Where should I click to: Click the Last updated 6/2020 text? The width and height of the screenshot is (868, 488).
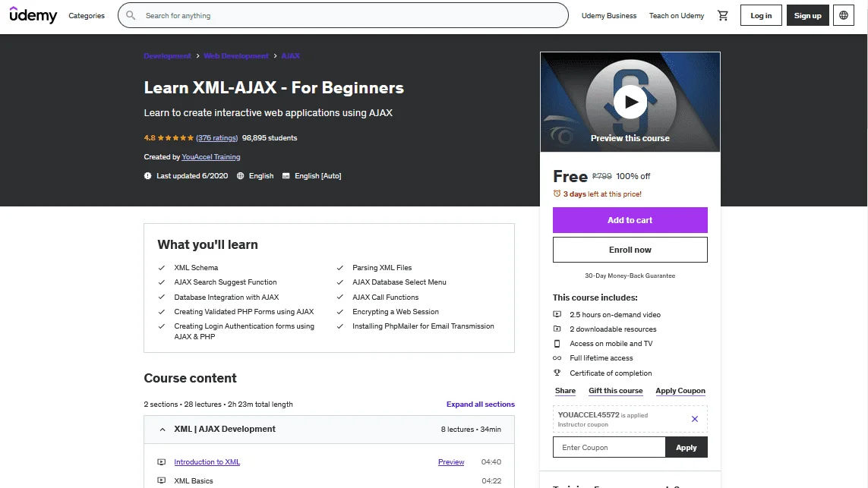(192, 176)
